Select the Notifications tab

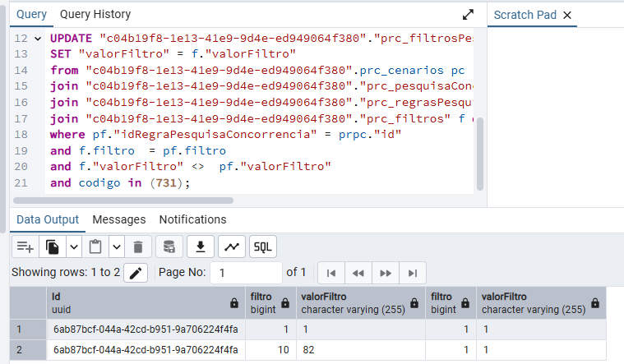click(x=192, y=219)
